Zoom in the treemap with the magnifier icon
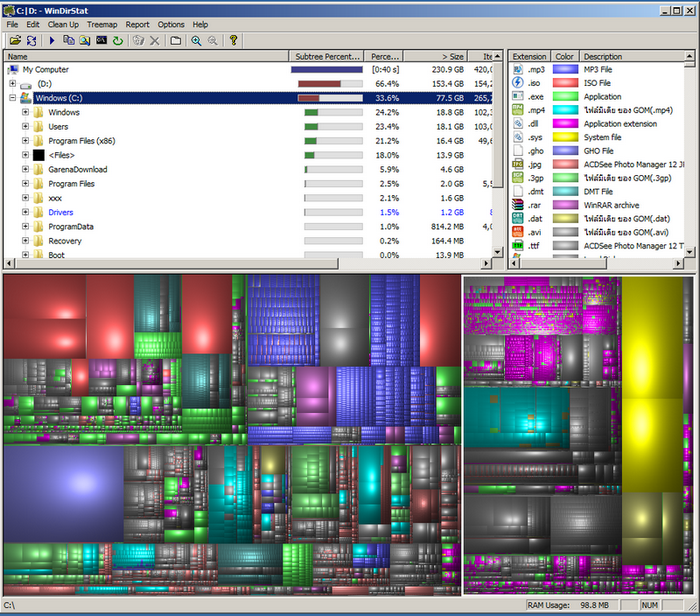 (196, 40)
